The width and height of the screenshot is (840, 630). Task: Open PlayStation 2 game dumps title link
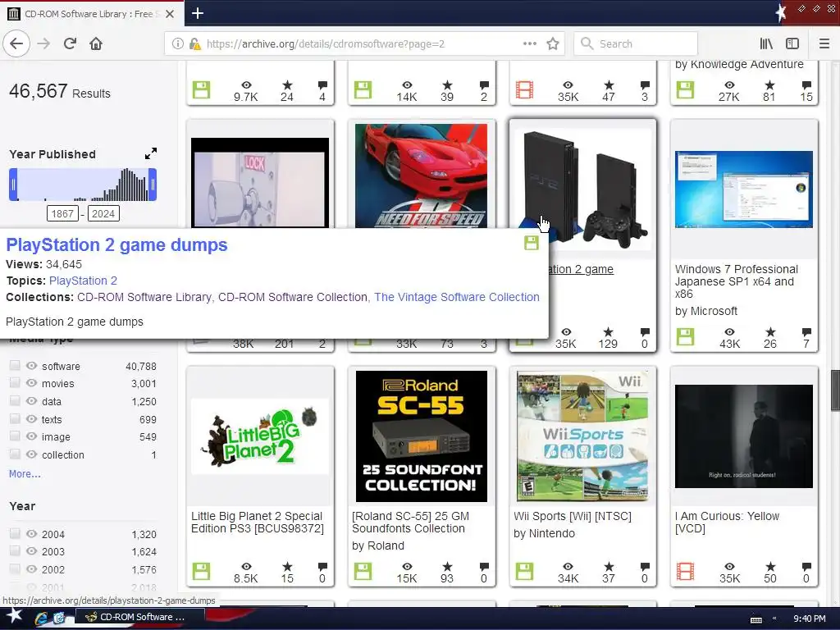pyautogui.click(x=116, y=244)
